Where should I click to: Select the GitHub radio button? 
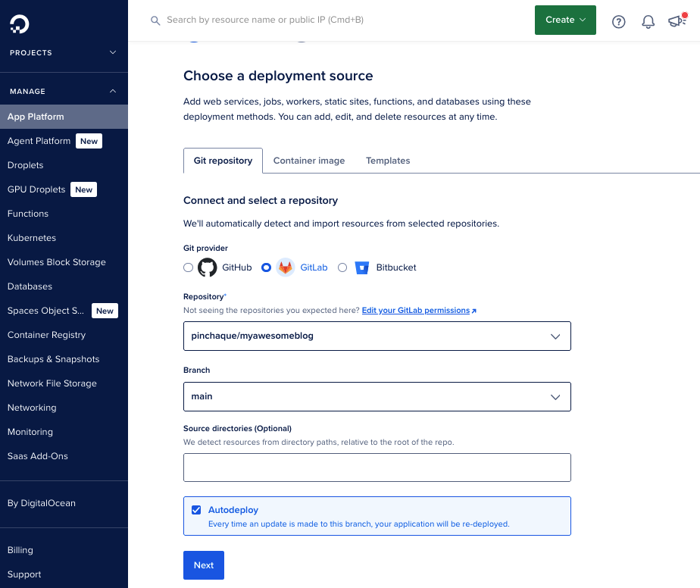click(189, 267)
